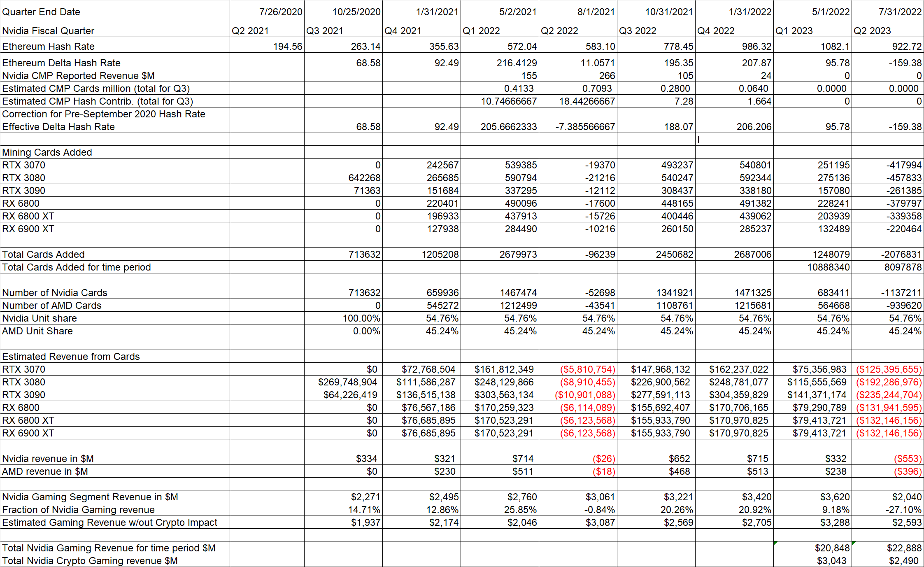Select Total Cards Added value 2679973

pyautogui.click(x=500, y=254)
